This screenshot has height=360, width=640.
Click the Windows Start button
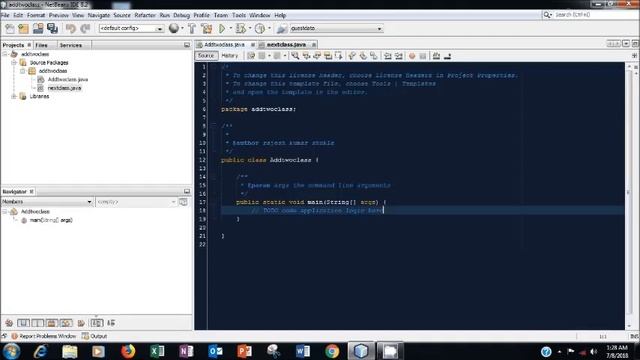click(x=11, y=351)
